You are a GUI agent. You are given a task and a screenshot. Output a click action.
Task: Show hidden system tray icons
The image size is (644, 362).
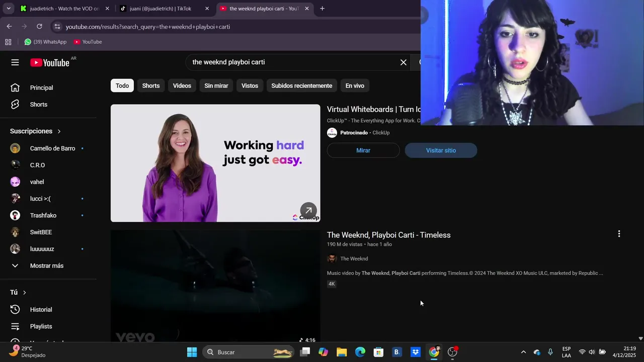click(x=523, y=352)
